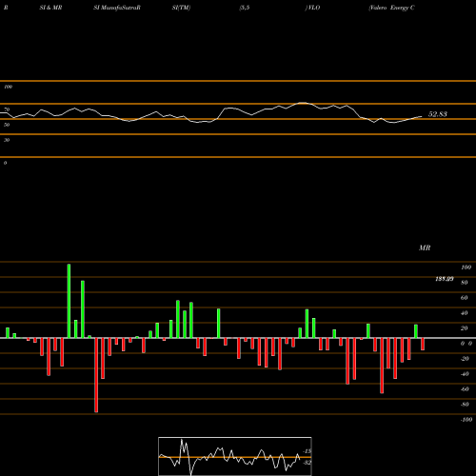Click the MR panel label
Viewport: 476px width, 476px height.
coord(425,248)
